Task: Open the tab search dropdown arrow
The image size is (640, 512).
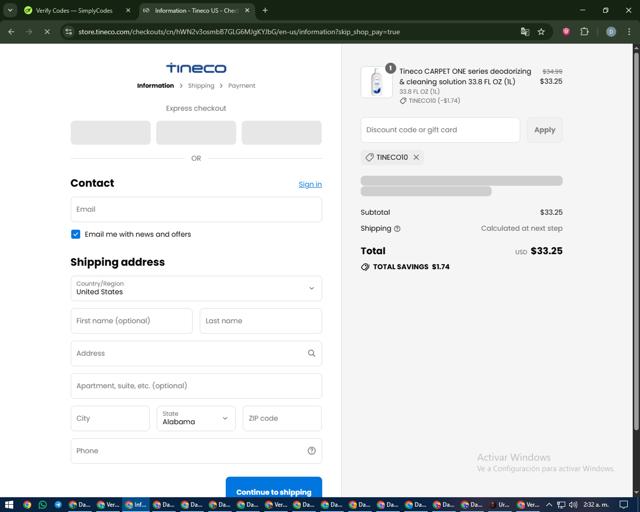Action: [10, 10]
